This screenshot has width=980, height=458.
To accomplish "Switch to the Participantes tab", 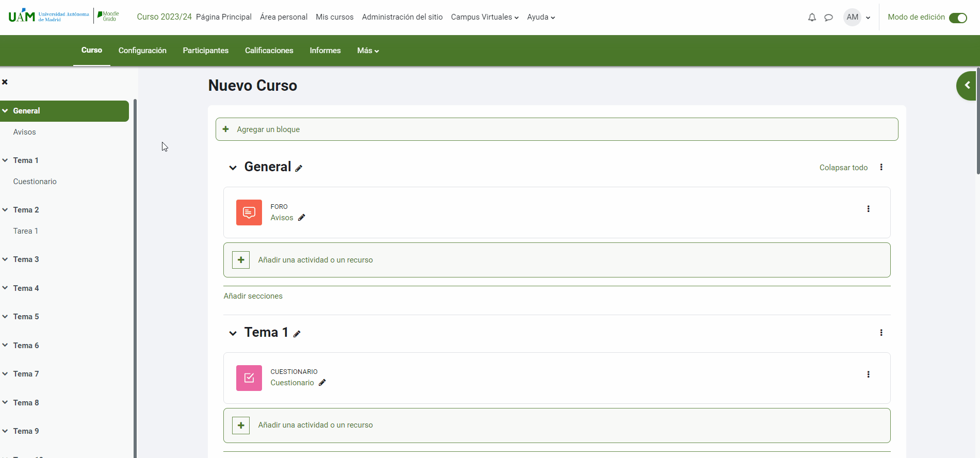I will [x=205, y=51].
